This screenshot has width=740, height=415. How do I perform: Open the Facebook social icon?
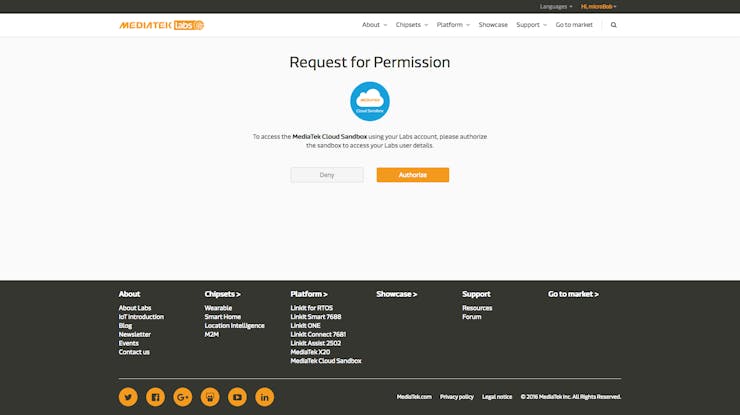coord(155,397)
